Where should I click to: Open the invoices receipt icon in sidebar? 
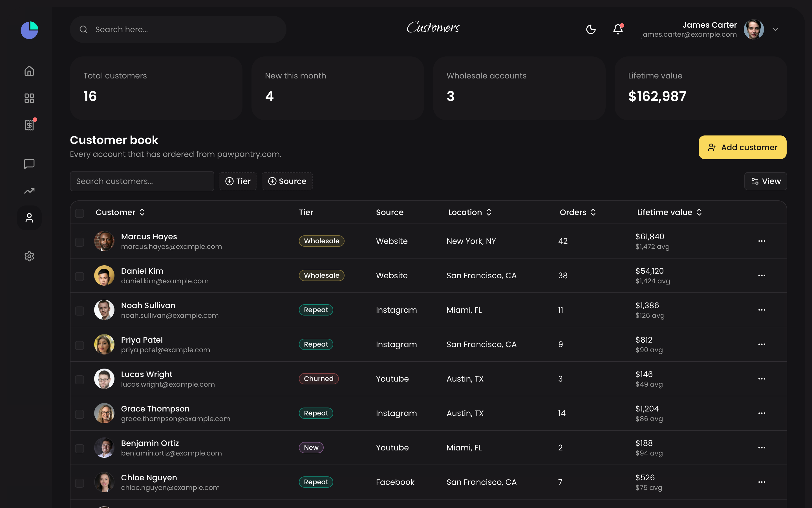click(x=30, y=125)
